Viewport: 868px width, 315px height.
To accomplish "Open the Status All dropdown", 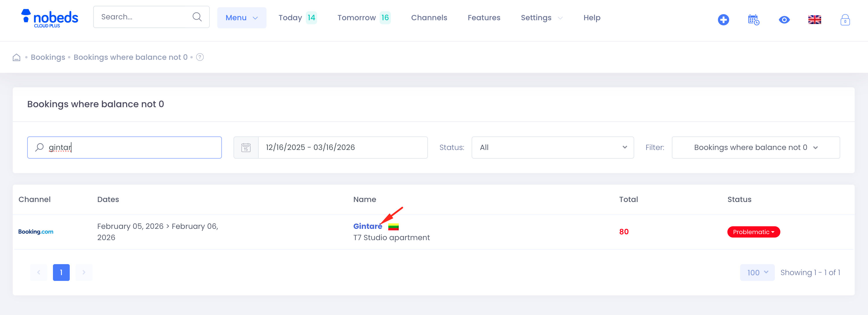I will (x=553, y=147).
